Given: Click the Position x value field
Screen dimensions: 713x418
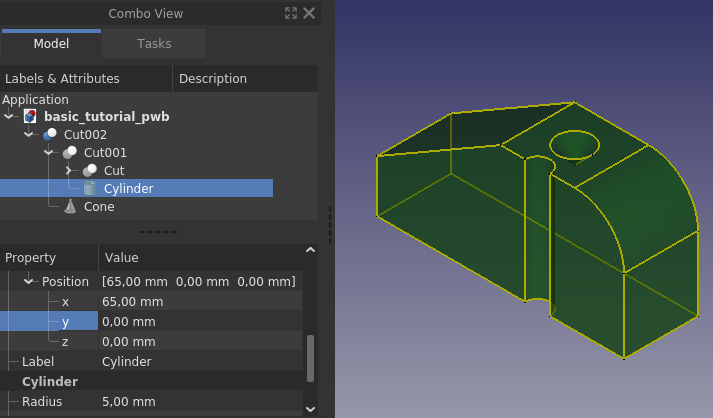Looking at the screenshot, I should pyautogui.click(x=200, y=302).
